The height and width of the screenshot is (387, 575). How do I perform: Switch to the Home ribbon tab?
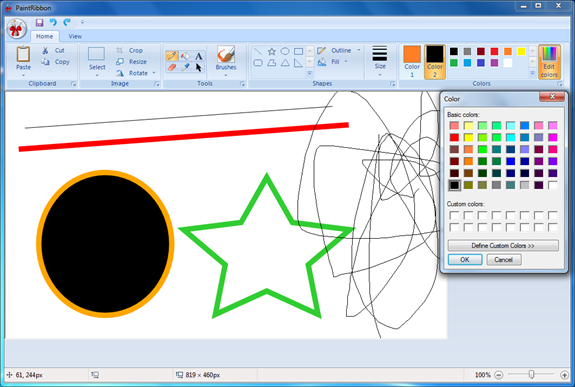(x=44, y=36)
